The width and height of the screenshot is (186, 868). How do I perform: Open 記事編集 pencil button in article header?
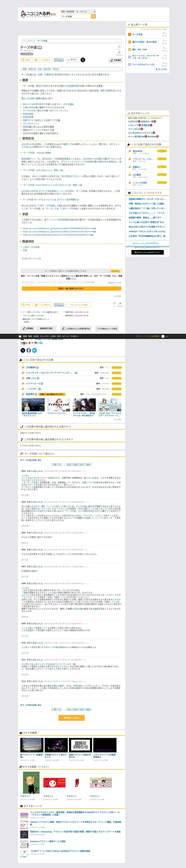(x=115, y=60)
